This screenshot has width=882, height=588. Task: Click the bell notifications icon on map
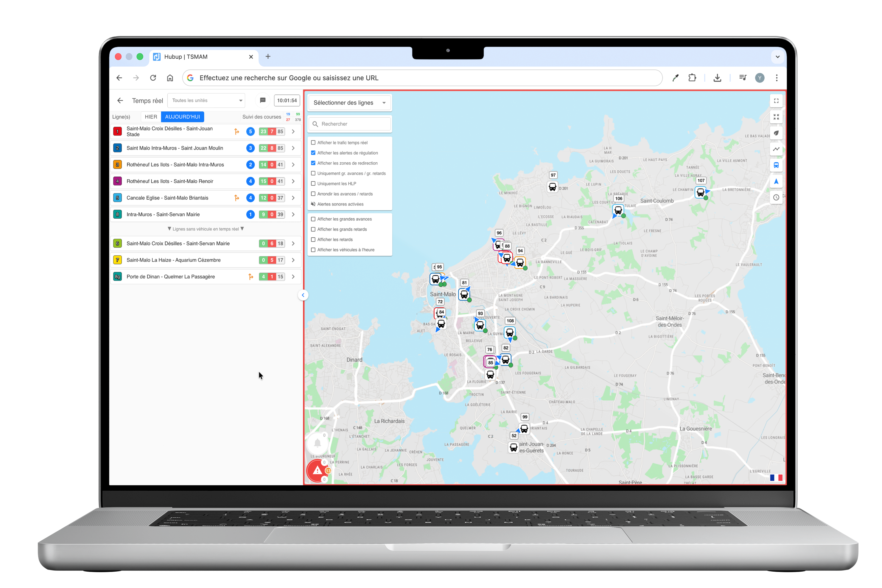pos(317,443)
